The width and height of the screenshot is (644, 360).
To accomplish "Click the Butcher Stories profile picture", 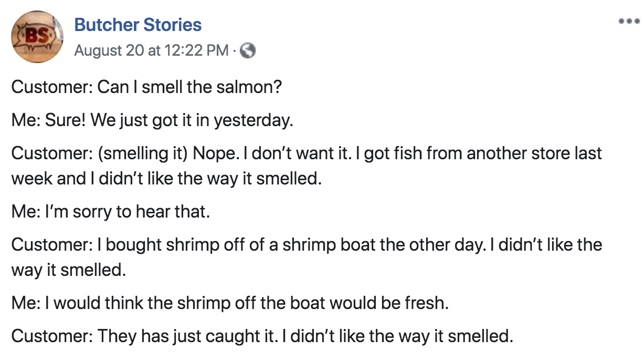I will click(37, 37).
